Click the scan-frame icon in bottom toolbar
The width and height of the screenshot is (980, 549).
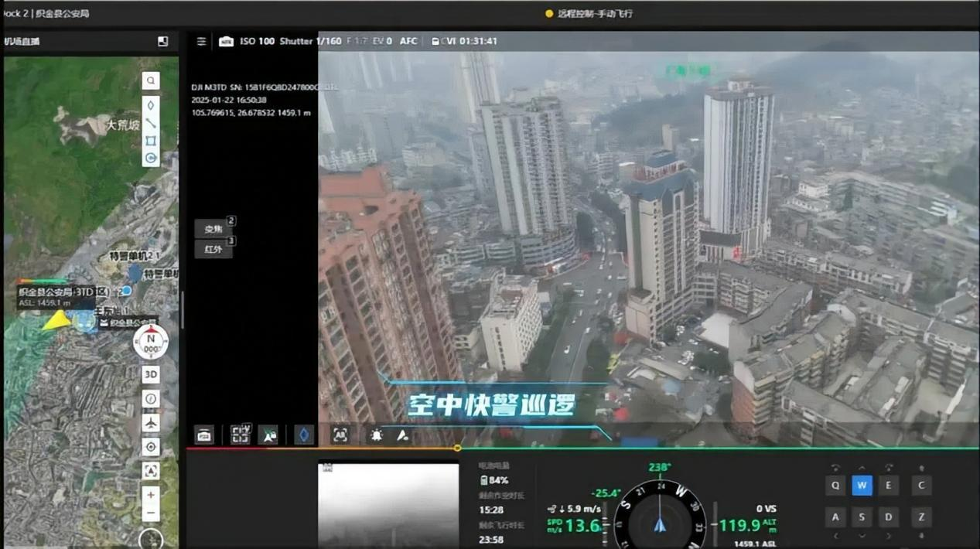[241, 435]
